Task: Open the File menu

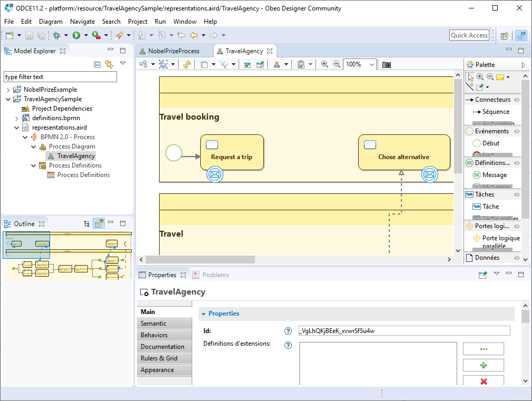Action: click(9, 22)
